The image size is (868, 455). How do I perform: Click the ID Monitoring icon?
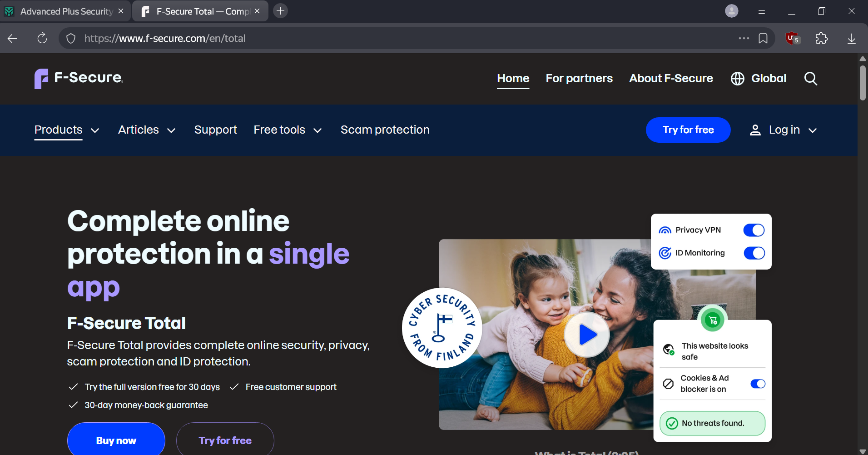point(665,253)
